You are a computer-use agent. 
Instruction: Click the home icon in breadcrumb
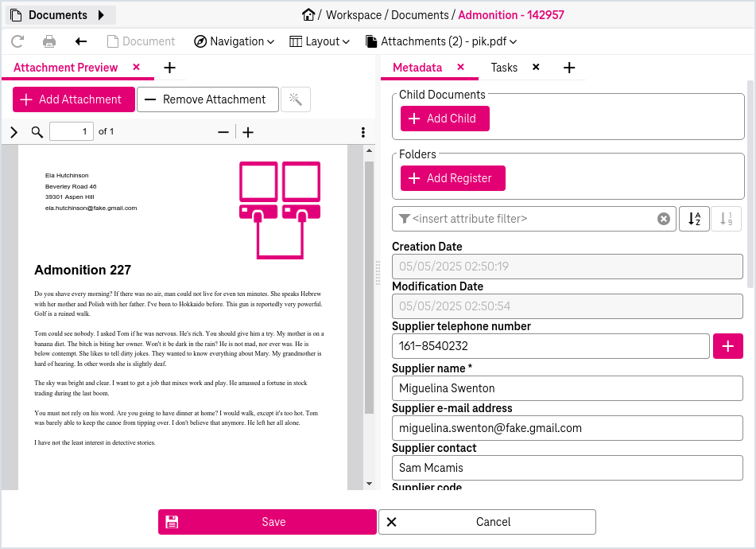coord(308,14)
